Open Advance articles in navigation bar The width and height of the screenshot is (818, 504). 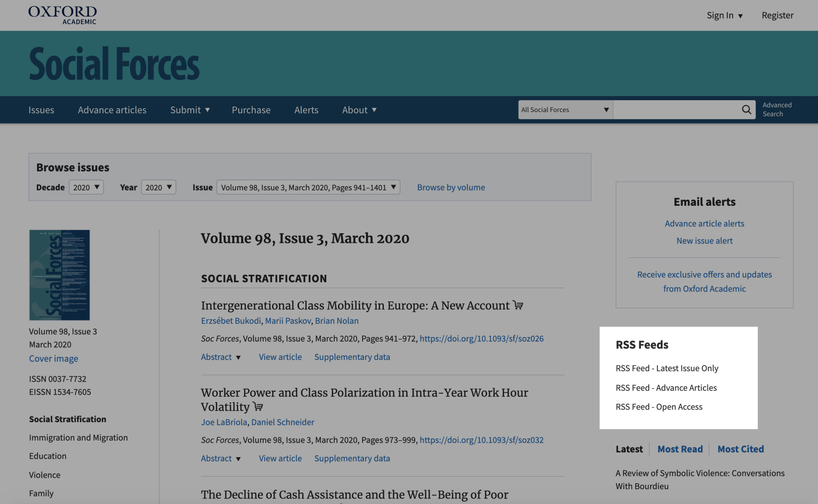(112, 110)
